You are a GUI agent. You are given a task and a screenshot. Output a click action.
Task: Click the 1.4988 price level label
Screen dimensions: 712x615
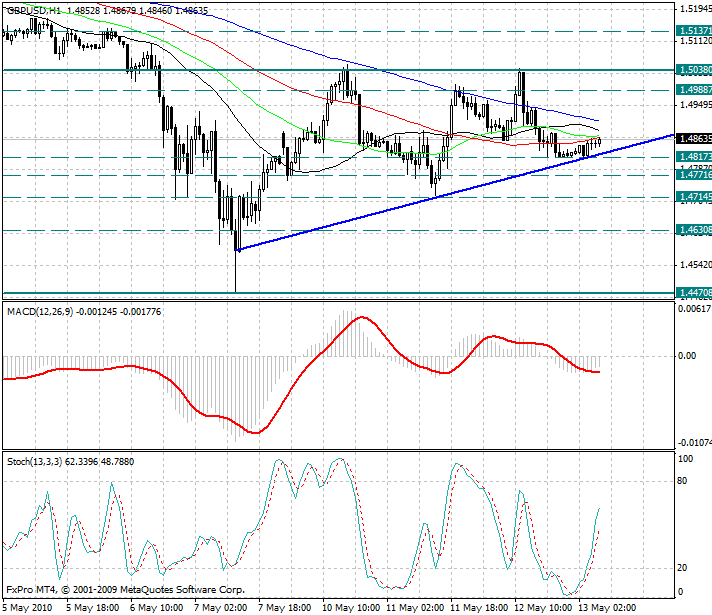click(694, 89)
